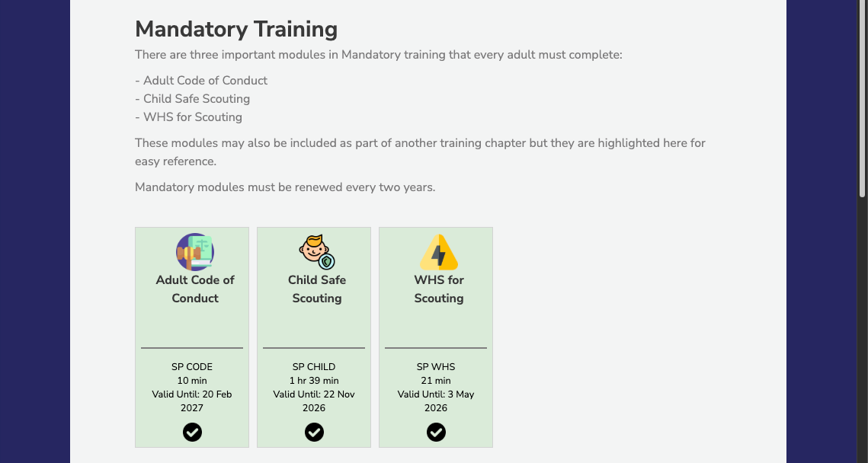The width and height of the screenshot is (868, 463).
Task: Click the checkmark under SP CODE
Action: click(x=192, y=432)
